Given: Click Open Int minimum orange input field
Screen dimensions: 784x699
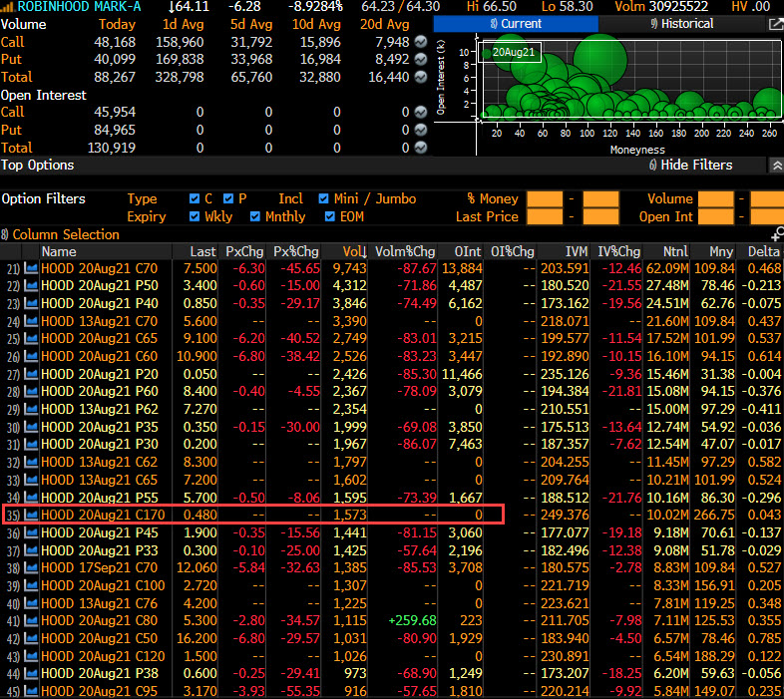Looking at the screenshot, I should (x=715, y=216).
